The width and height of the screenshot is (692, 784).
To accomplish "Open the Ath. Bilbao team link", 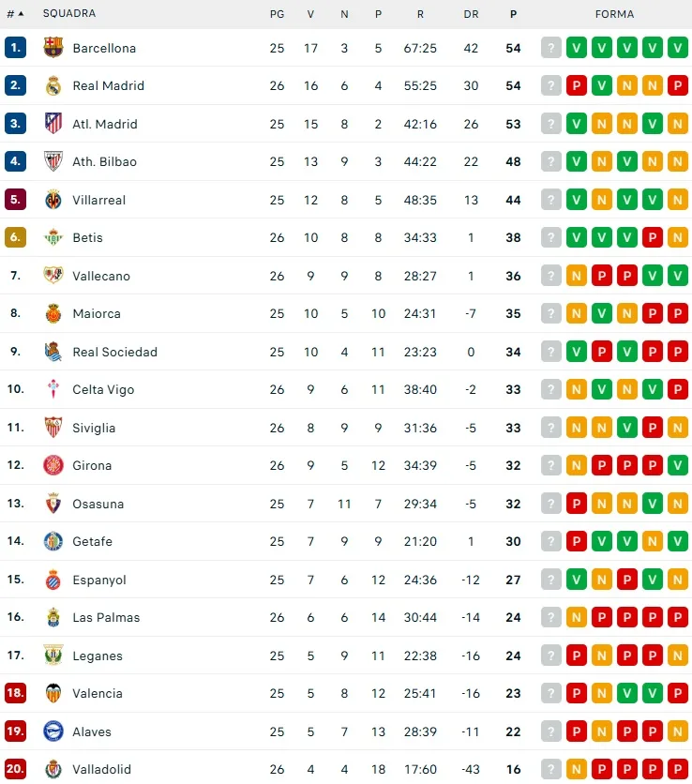I will [104, 162].
